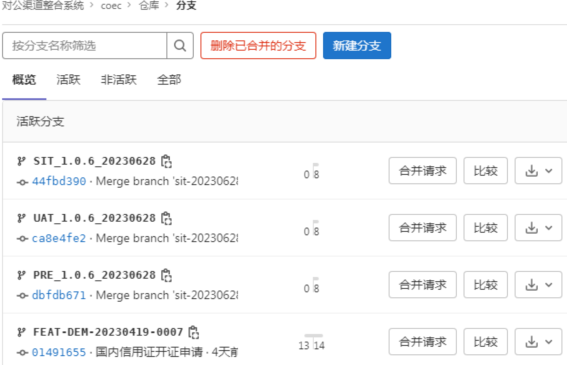The width and height of the screenshot is (569, 367).
Task: Click divergence graph 0 8 for PRE branch
Action: 312,286
